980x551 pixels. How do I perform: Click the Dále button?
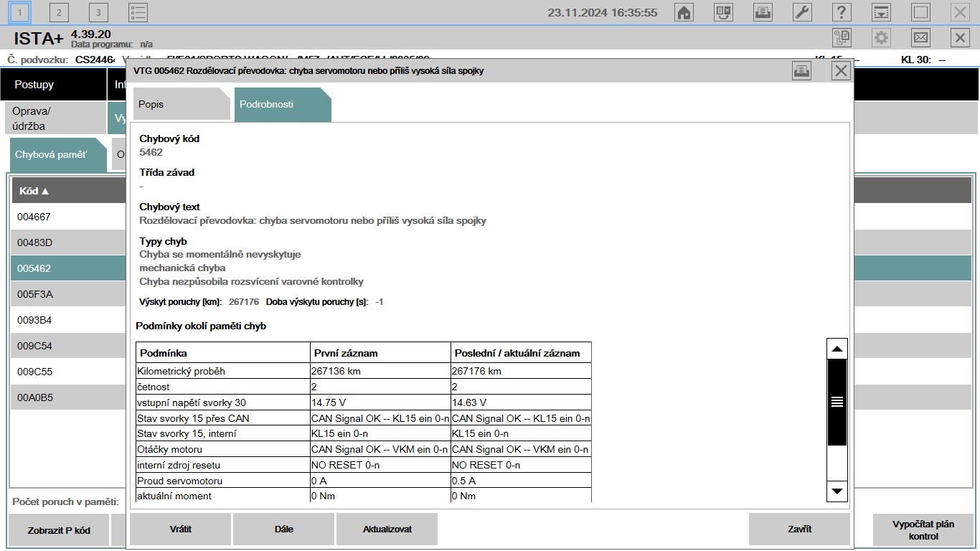pyautogui.click(x=283, y=529)
